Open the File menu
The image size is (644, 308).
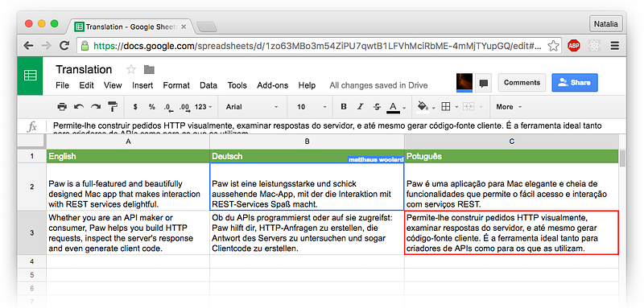[x=62, y=85]
